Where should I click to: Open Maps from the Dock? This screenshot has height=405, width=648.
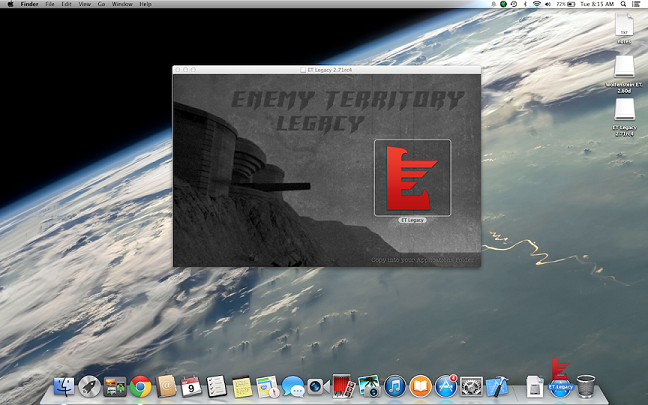point(267,387)
